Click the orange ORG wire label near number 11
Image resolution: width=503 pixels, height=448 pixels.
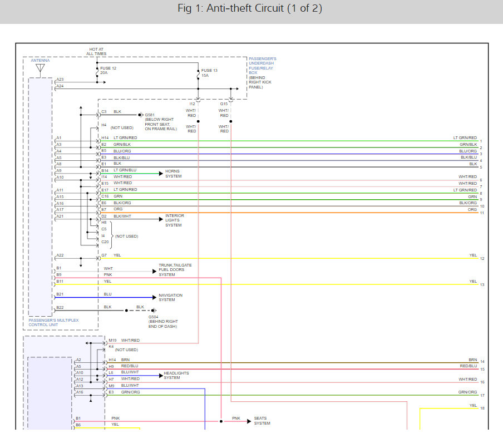pyautogui.click(x=472, y=209)
